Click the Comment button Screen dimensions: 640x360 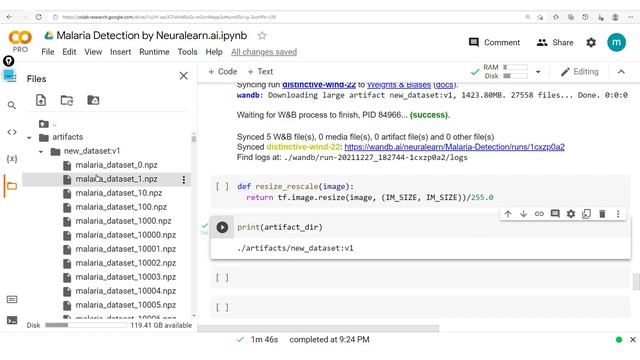click(494, 42)
